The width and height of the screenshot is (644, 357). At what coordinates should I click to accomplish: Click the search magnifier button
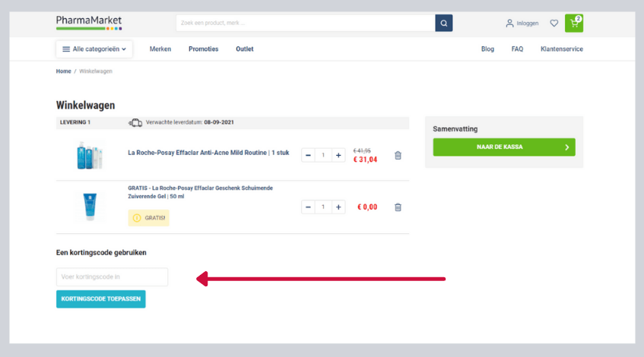coord(443,23)
